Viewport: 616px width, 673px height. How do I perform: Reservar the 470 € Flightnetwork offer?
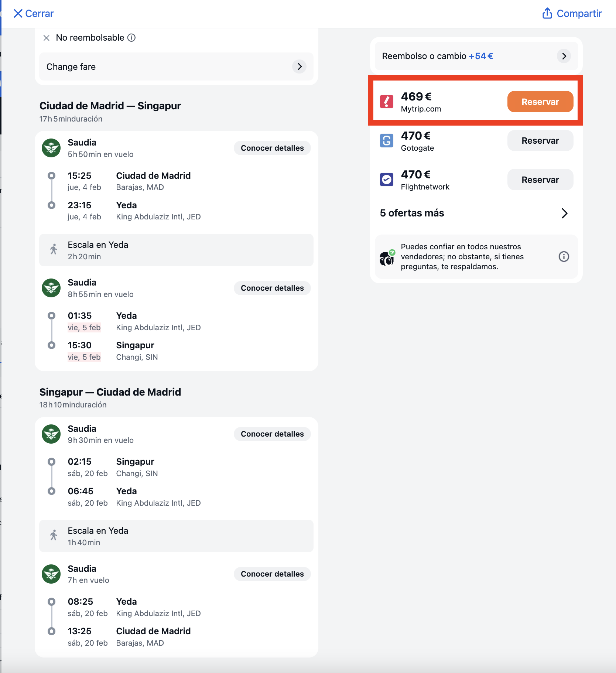tap(540, 180)
